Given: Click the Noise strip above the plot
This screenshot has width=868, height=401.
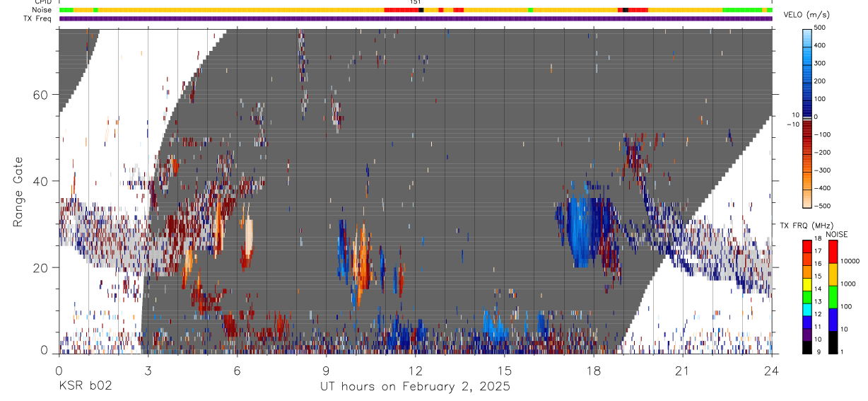Looking at the screenshot, I should pyautogui.click(x=416, y=10).
